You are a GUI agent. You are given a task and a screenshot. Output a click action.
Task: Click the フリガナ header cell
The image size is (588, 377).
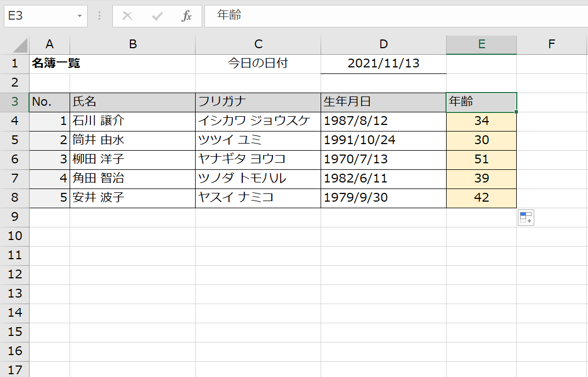pyautogui.click(x=258, y=102)
